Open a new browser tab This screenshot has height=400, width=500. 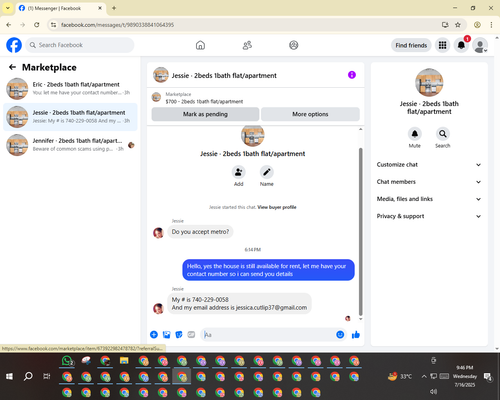(114, 8)
